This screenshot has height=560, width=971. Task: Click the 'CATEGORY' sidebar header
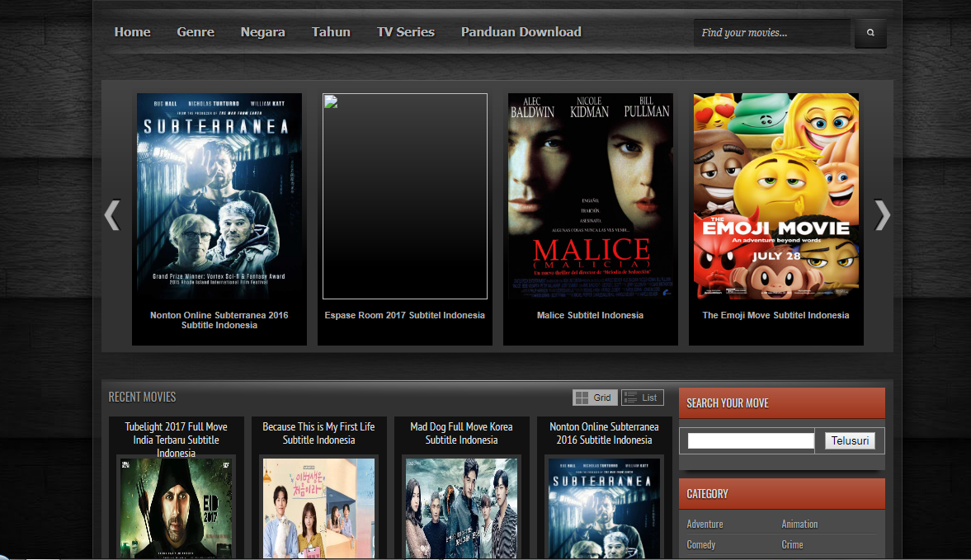[781, 494]
